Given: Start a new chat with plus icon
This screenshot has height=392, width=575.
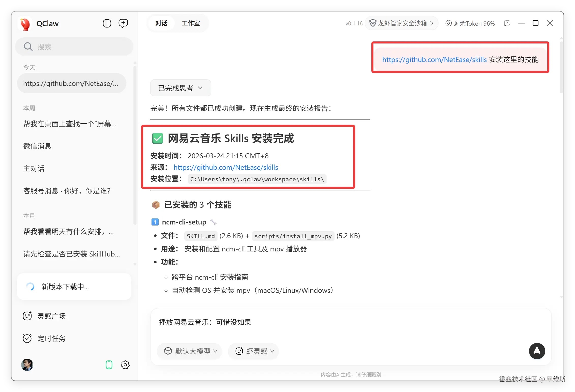Looking at the screenshot, I should click(123, 23).
